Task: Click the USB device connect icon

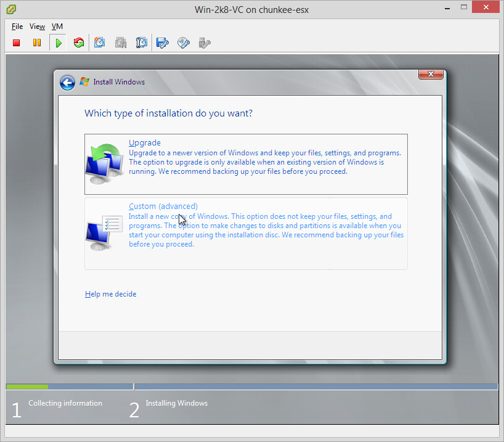Action: [205, 43]
